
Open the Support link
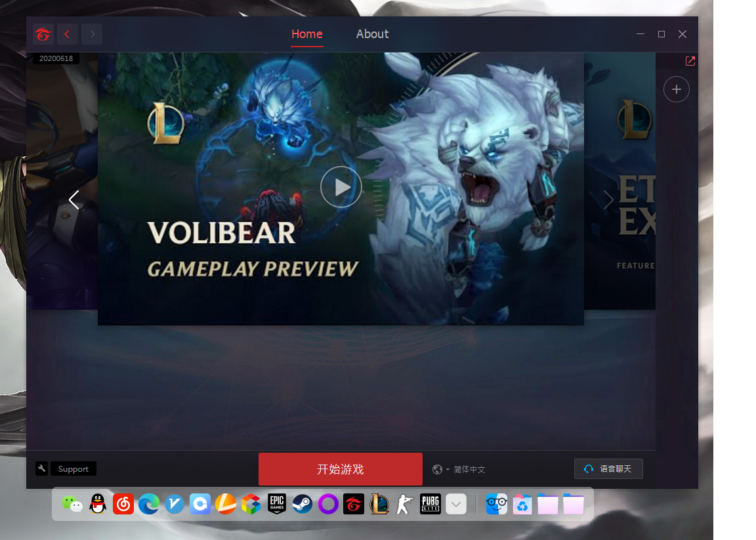73,468
